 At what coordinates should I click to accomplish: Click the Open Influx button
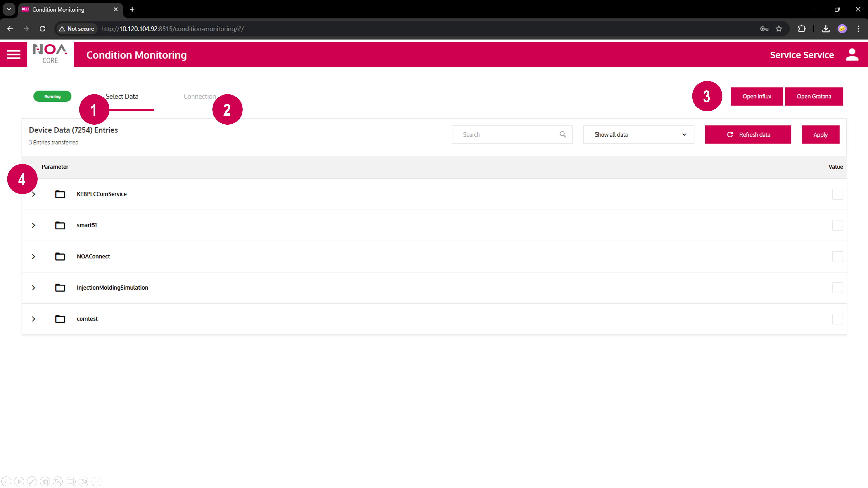click(757, 96)
